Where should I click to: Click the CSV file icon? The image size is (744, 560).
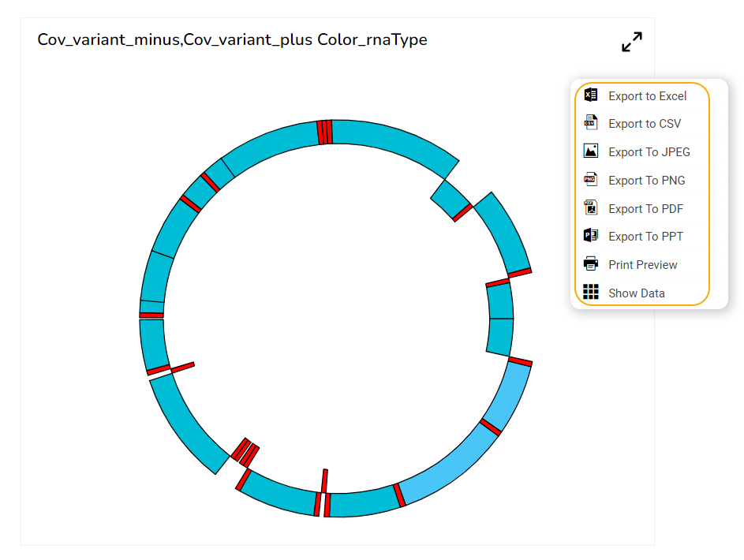(x=591, y=123)
